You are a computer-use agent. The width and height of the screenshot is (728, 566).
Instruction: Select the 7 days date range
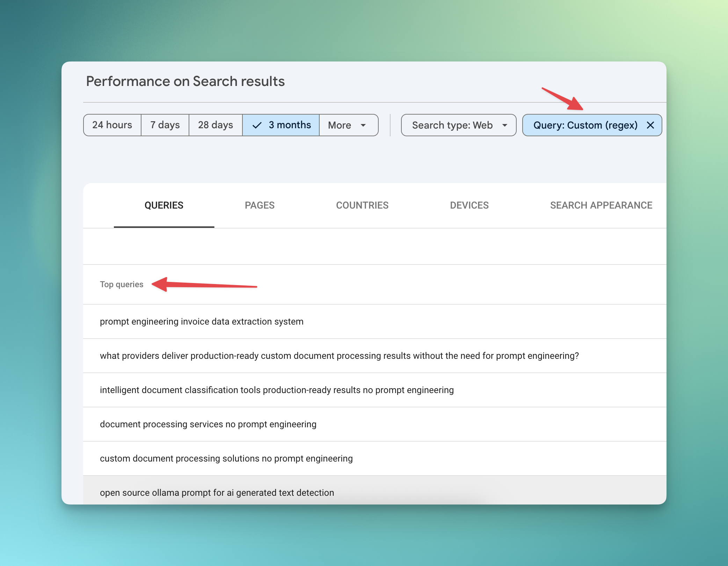pos(165,125)
